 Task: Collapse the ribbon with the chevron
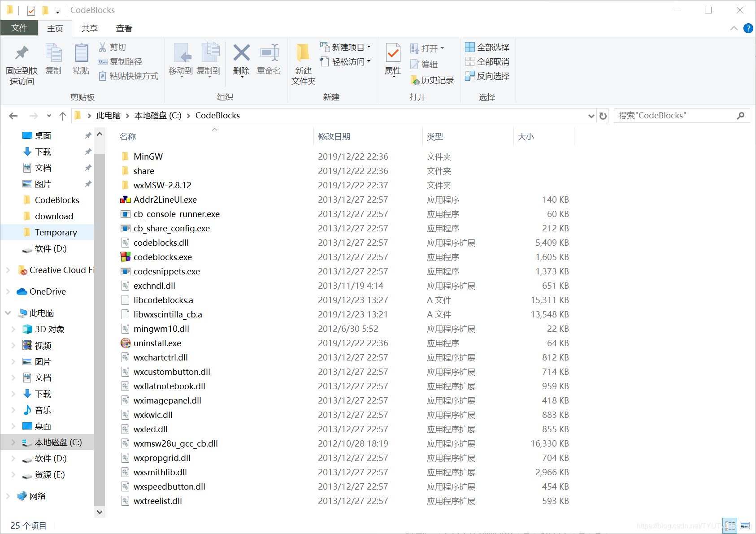tap(734, 28)
